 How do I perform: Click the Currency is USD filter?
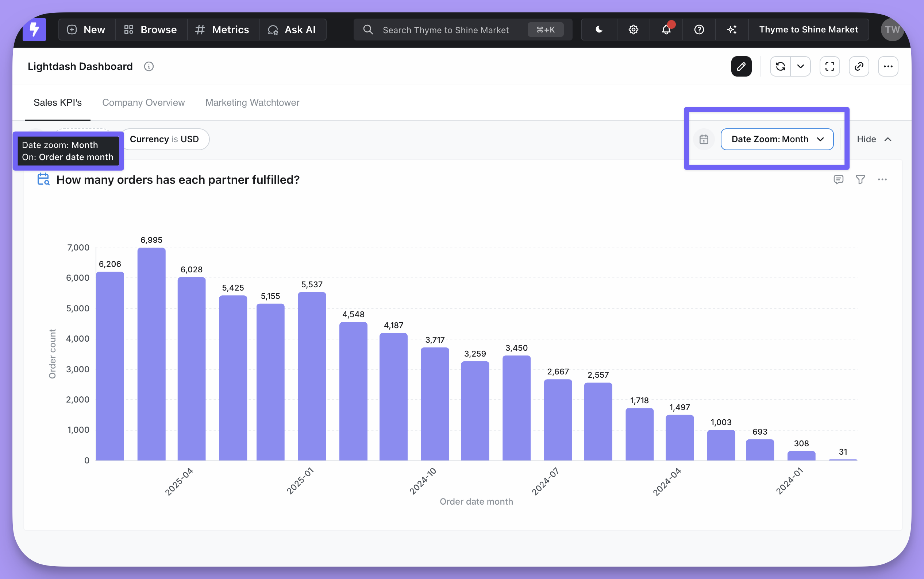[x=165, y=139]
